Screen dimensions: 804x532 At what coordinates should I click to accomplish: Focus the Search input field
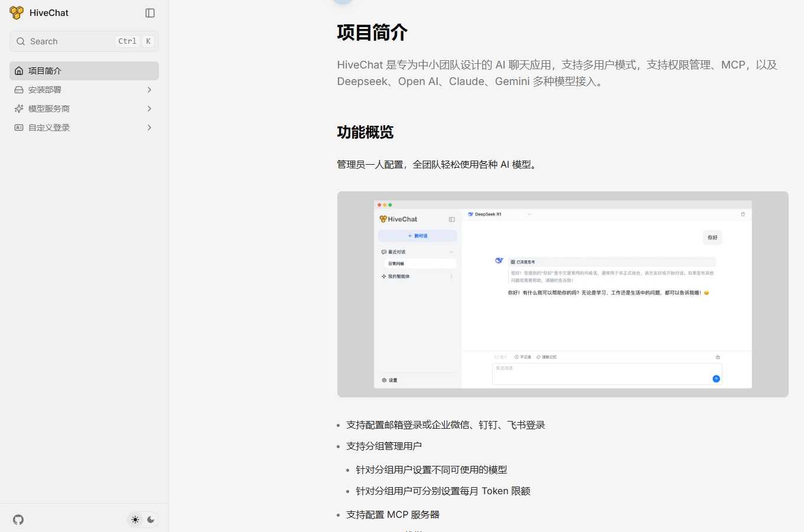(x=71, y=41)
